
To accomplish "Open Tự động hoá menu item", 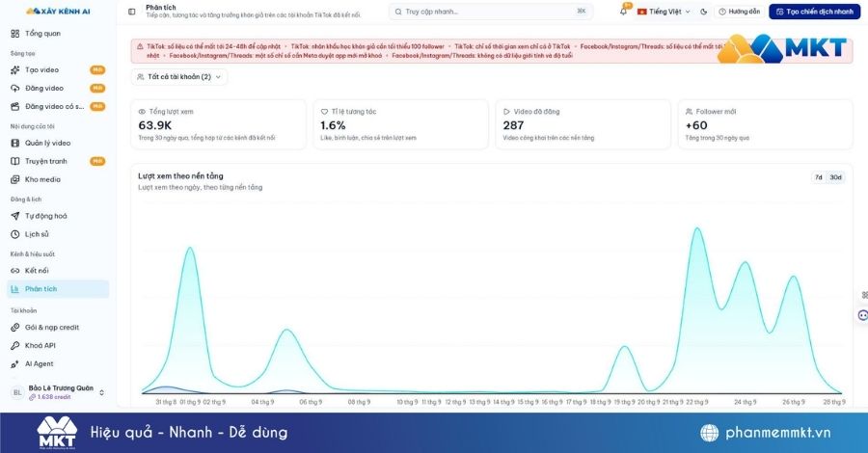I will pos(58,216).
